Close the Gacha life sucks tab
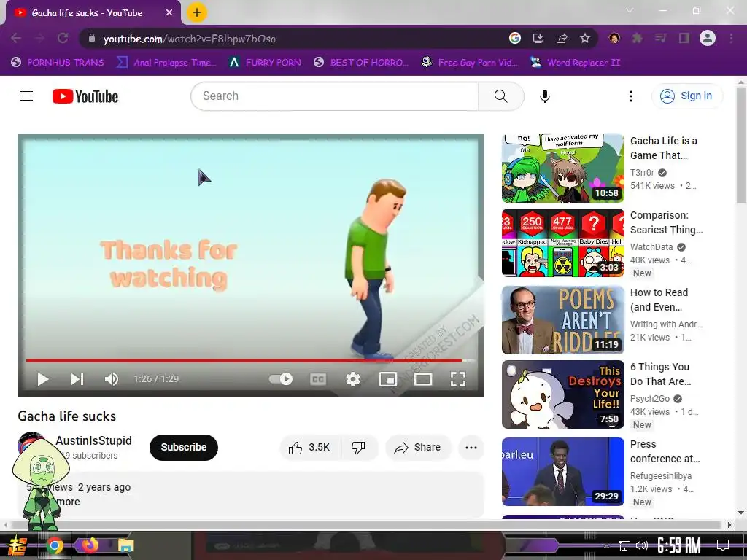The image size is (747, 560). 169,13
